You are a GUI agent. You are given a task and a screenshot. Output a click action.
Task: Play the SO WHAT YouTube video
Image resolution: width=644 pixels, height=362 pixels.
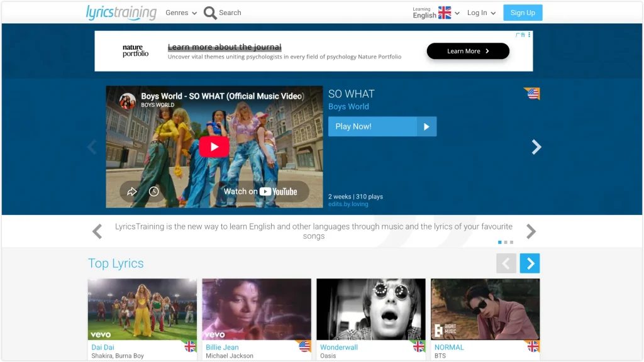[x=214, y=146]
